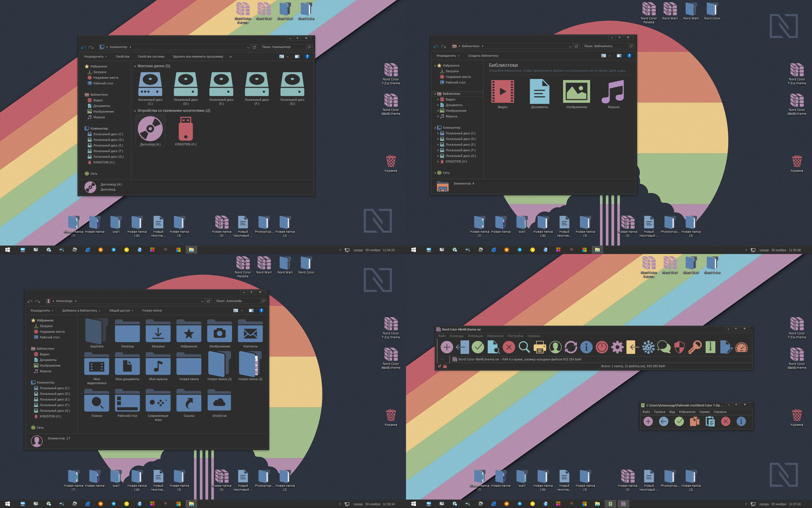Click the yellow printer icon in WinRAR toolbar
The width and height of the screenshot is (812, 508).
[x=540, y=347]
